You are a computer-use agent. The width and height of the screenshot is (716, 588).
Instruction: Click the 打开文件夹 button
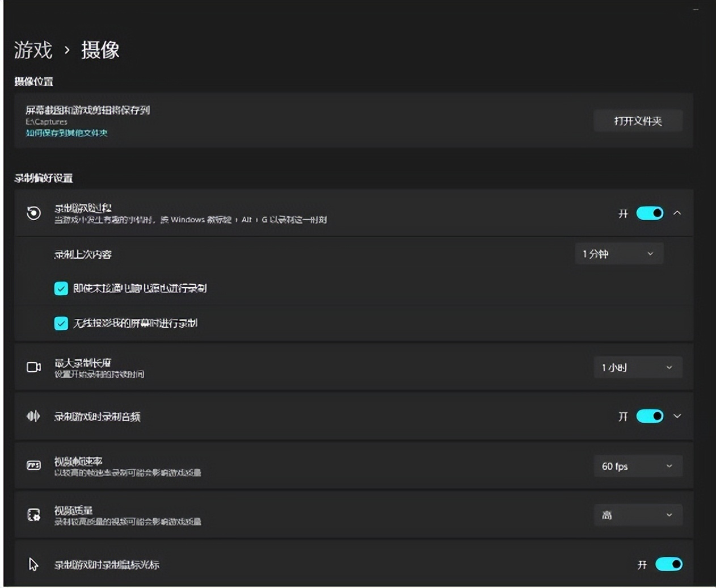coord(638,120)
